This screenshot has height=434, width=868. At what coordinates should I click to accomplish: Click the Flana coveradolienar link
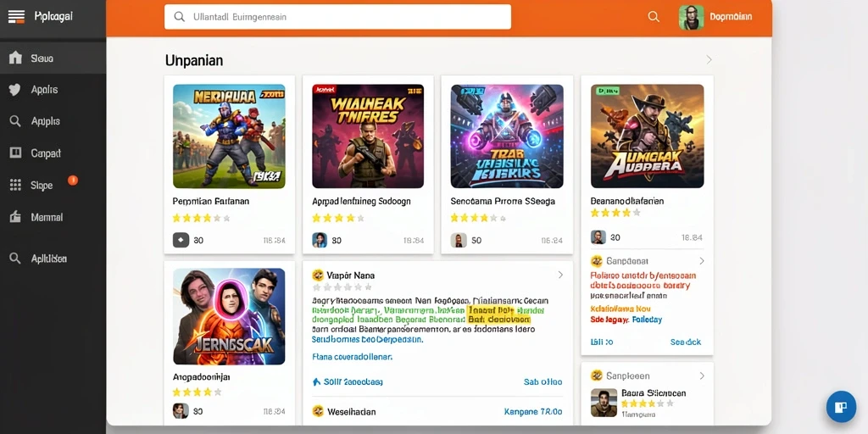click(352, 357)
